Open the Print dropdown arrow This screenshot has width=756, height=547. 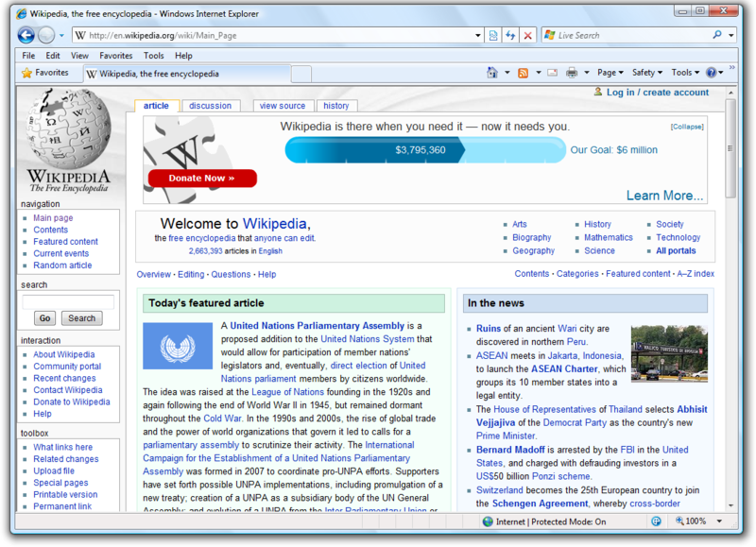pyautogui.click(x=587, y=74)
